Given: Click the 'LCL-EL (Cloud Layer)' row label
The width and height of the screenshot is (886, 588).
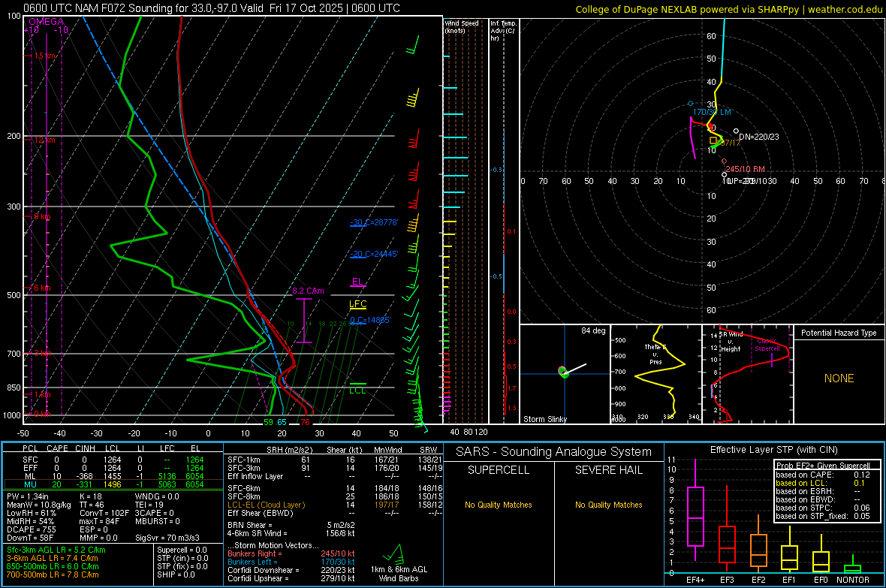Looking at the screenshot, I should click(266, 505).
